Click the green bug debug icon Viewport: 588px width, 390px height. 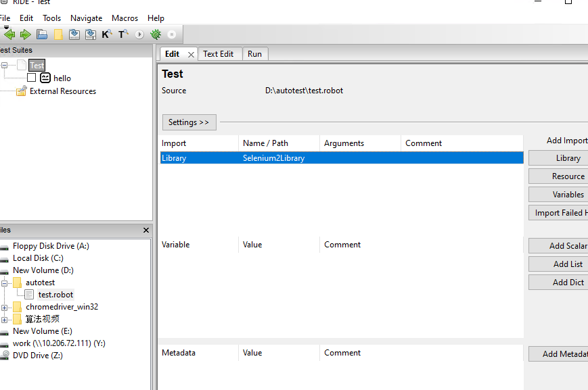156,34
